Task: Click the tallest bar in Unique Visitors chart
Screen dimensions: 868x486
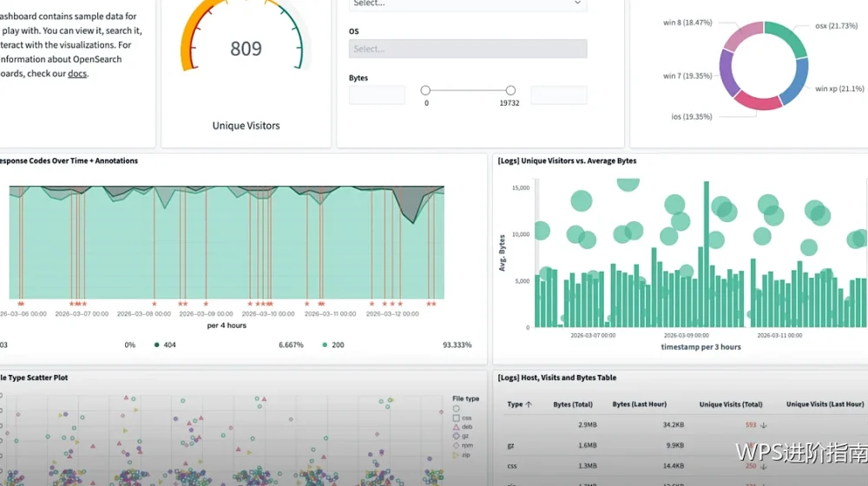Action: (x=707, y=254)
